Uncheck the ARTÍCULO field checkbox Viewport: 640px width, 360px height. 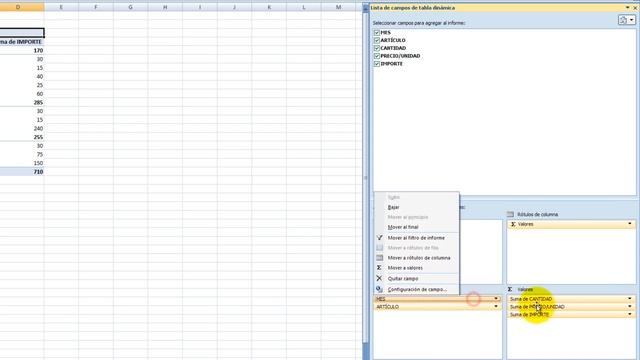pyautogui.click(x=377, y=40)
